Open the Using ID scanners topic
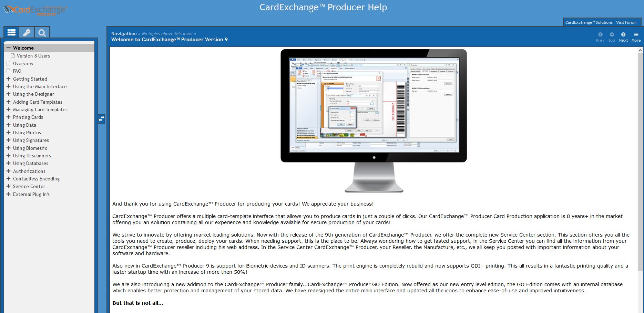 tap(32, 156)
